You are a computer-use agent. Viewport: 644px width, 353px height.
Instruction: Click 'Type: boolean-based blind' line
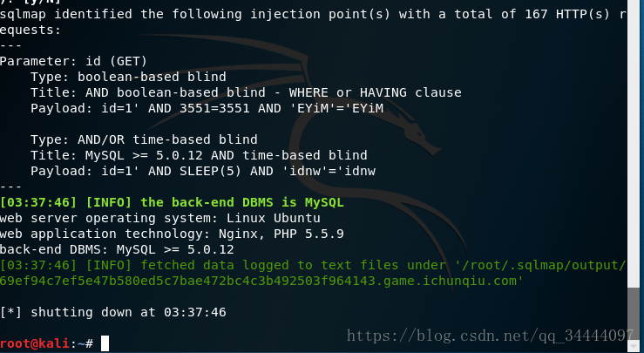tap(128, 78)
